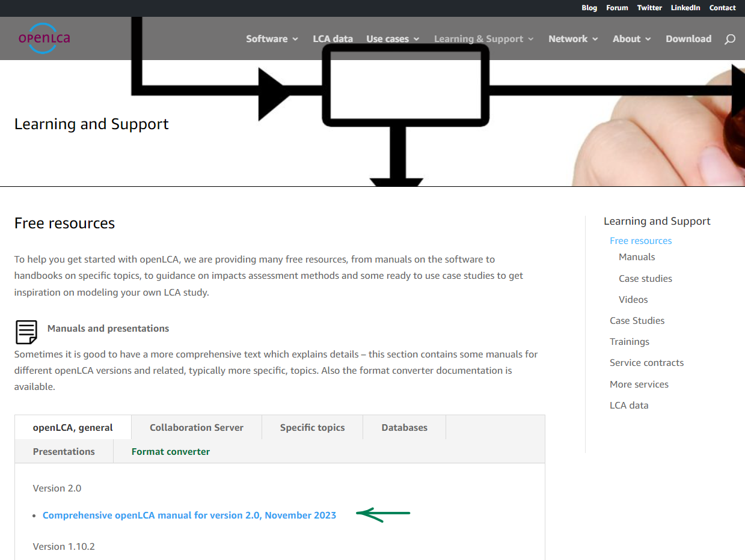Expand the Network menu
The height and width of the screenshot is (560, 745).
[572, 39]
